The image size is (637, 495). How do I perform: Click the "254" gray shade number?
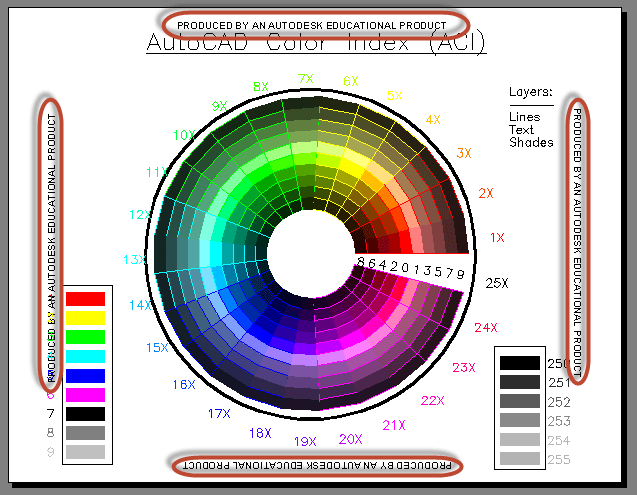click(559, 441)
